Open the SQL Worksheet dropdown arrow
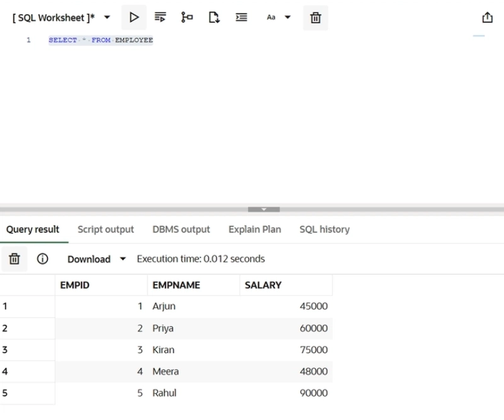 click(x=107, y=18)
